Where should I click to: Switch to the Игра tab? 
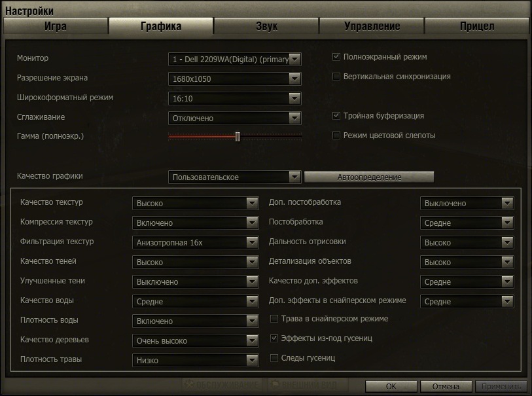56,26
